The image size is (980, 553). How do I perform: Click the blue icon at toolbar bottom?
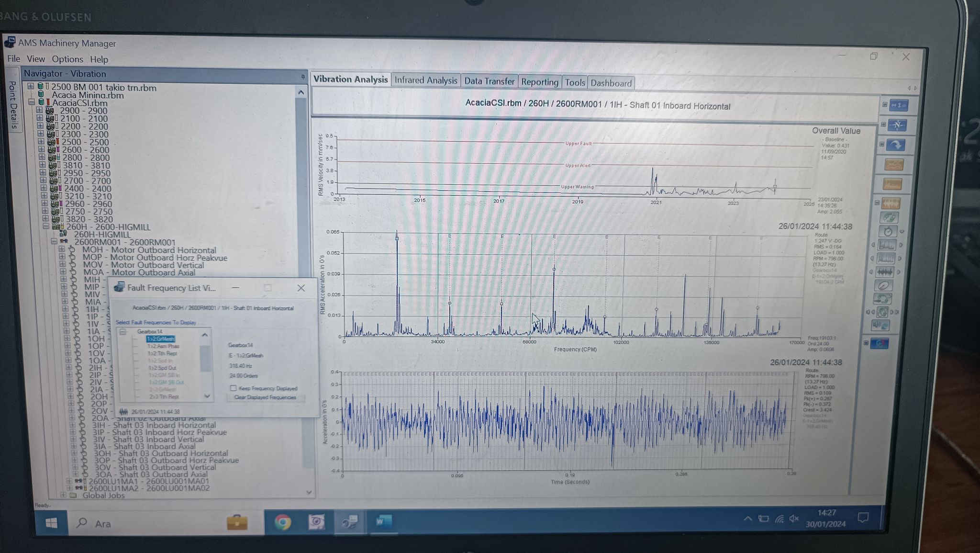click(879, 343)
